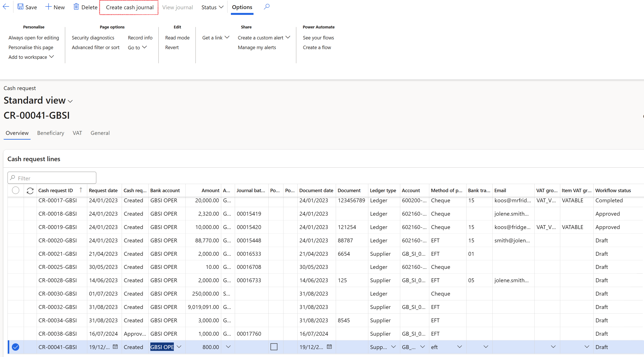Click the Filter input field
Image resolution: width=644 pixels, height=357 pixels.
click(x=52, y=178)
